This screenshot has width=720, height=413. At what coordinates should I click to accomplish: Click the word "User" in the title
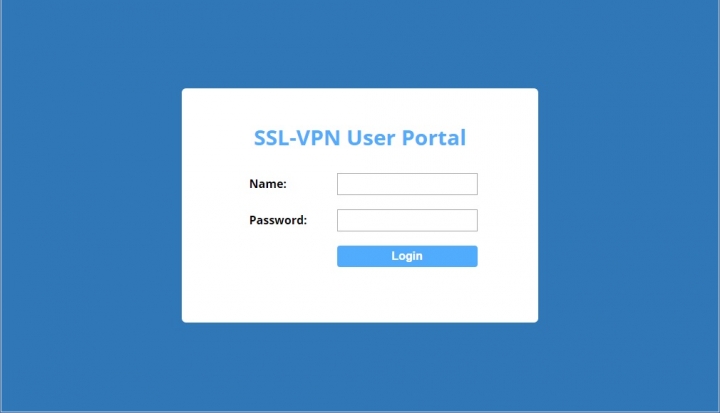pyautogui.click(x=371, y=137)
